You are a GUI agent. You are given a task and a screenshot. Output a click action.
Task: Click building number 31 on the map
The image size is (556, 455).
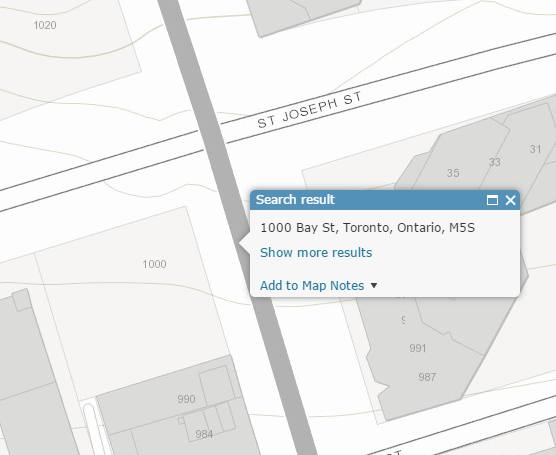click(x=535, y=149)
